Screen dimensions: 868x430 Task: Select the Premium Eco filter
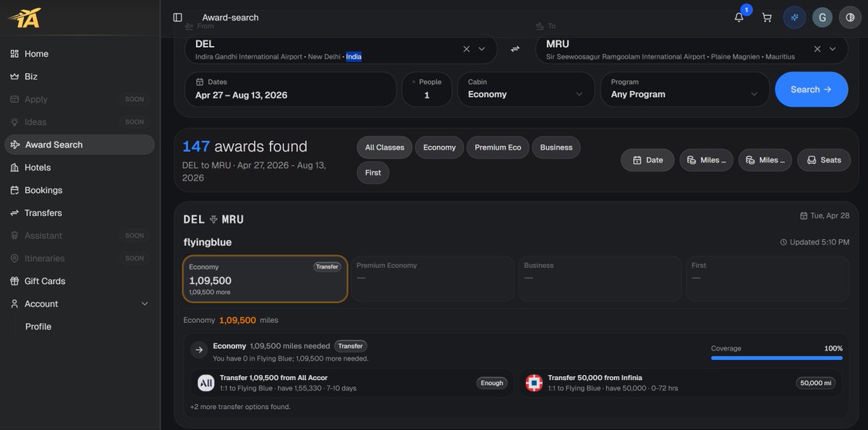(498, 147)
